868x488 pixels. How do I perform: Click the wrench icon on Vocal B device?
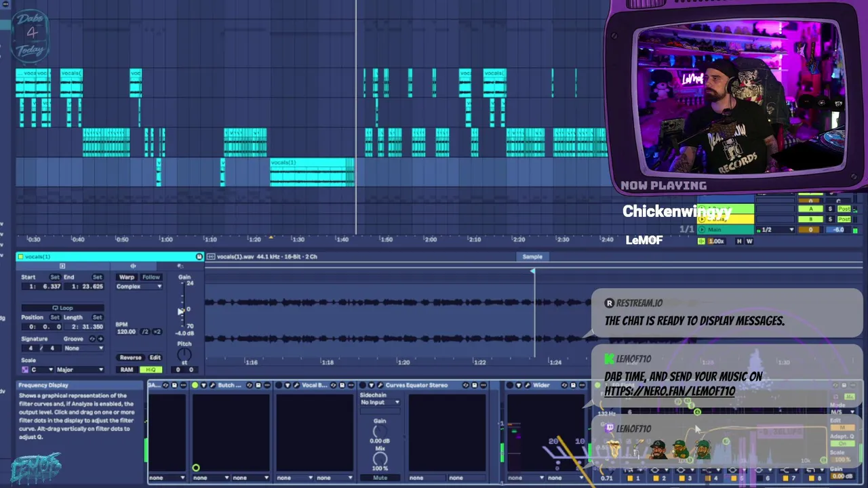(x=296, y=385)
